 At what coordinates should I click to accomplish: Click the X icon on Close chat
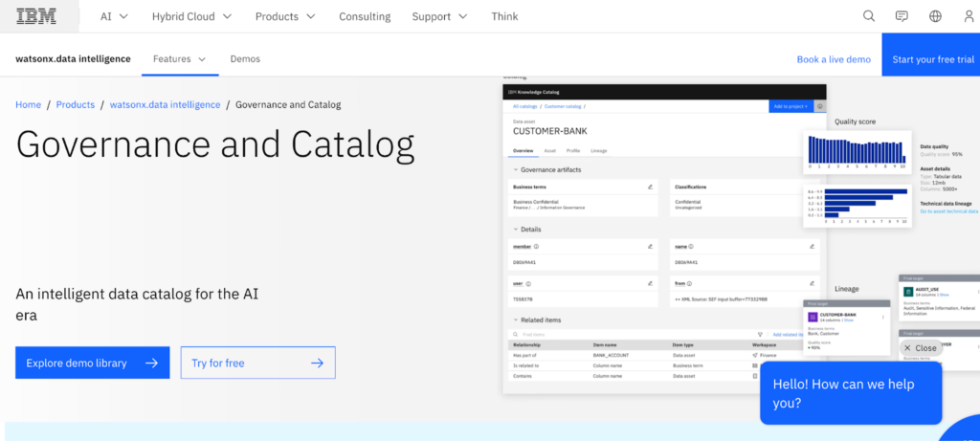coord(907,348)
